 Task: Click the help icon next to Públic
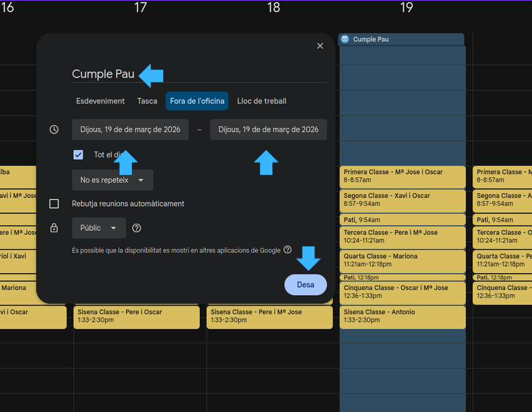(x=136, y=228)
